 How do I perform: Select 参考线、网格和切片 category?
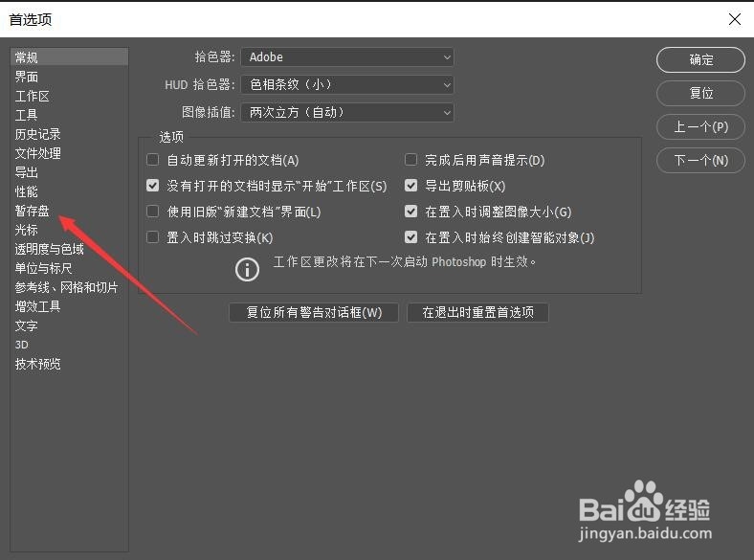(x=66, y=287)
